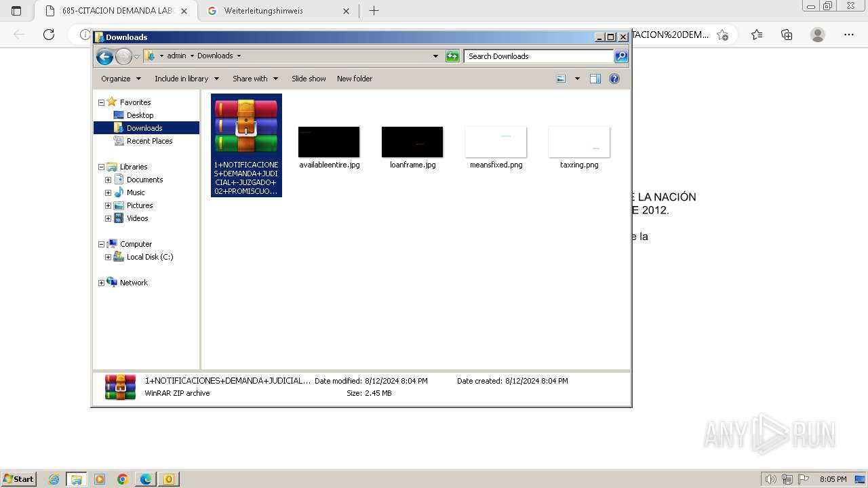Click the Start button on taskbar

tap(19, 479)
